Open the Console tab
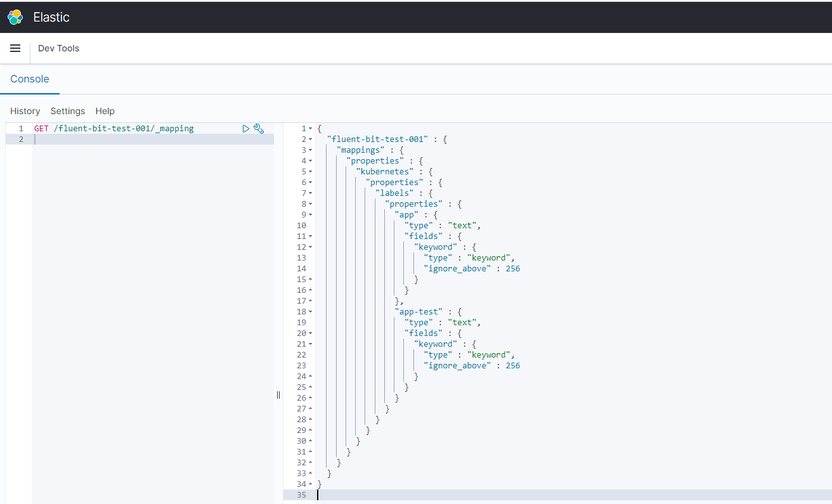The width and height of the screenshot is (832, 504). (x=30, y=79)
